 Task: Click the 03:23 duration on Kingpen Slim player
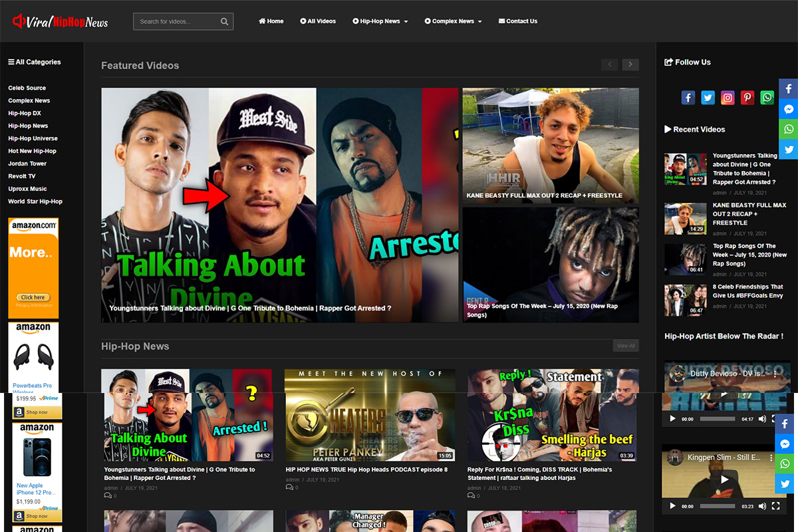coord(747,506)
